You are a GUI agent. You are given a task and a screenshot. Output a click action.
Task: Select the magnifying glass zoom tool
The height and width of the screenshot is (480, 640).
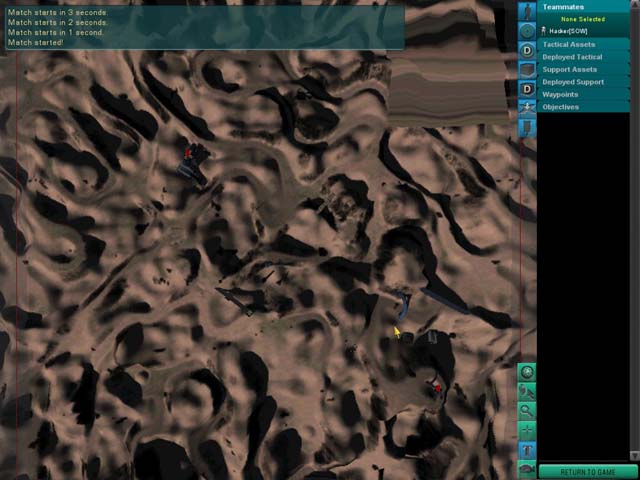click(527, 411)
